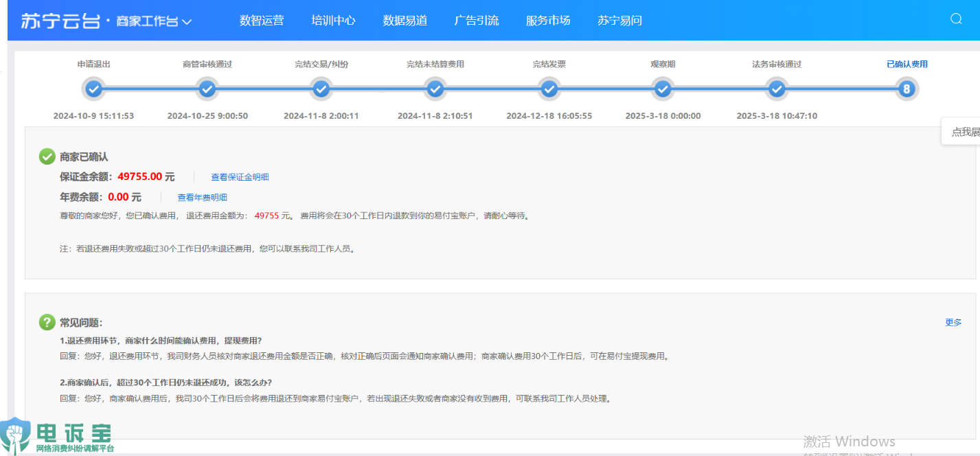Open the 数智运营 menu
This screenshot has height=456, width=980.
click(262, 21)
